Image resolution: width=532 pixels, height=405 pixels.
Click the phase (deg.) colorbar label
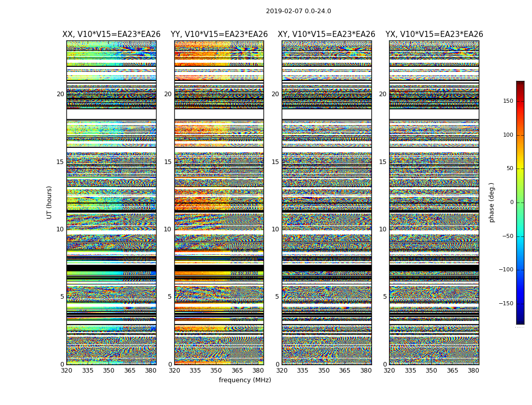pos(491,202)
